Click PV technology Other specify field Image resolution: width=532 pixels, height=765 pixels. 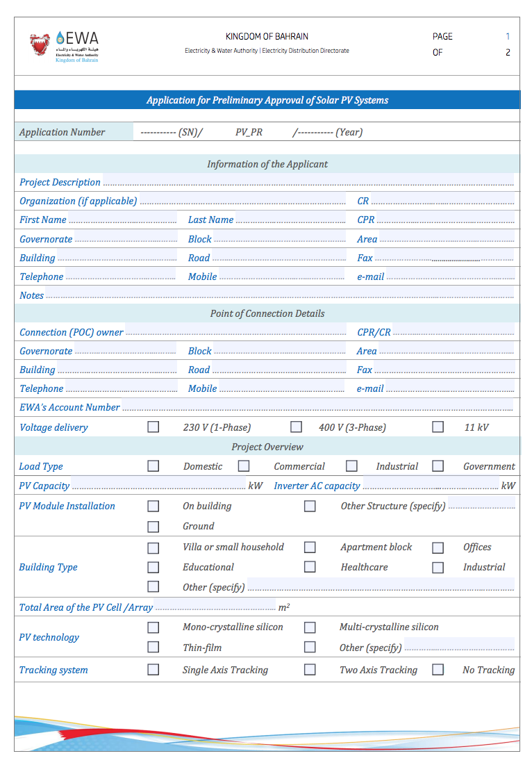[459, 646]
